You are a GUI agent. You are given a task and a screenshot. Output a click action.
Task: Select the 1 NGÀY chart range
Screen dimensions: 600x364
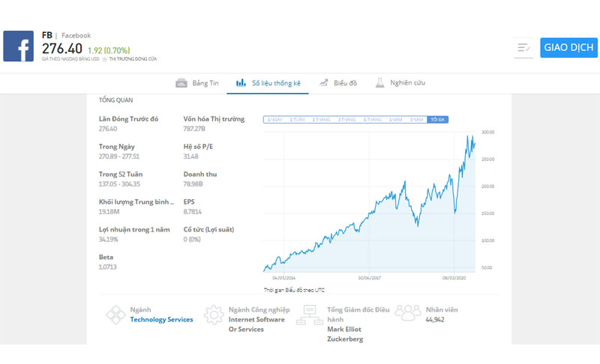pos(274,120)
